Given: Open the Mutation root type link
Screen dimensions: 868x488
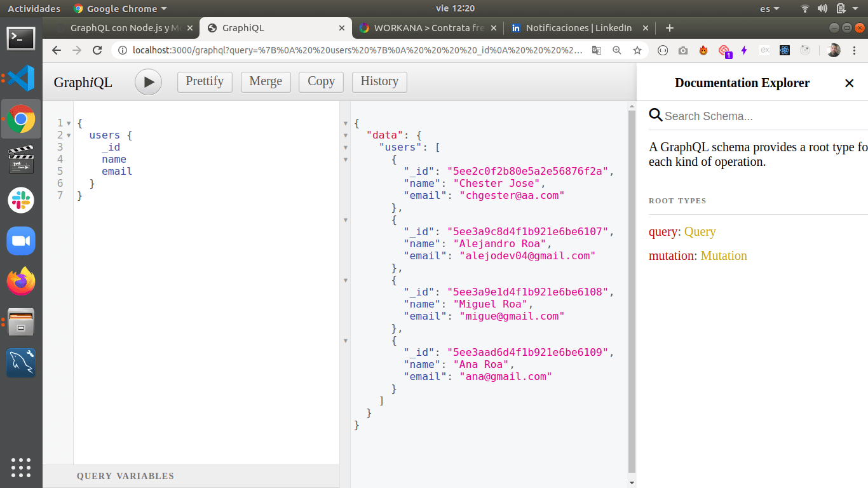Looking at the screenshot, I should [723, 256].
